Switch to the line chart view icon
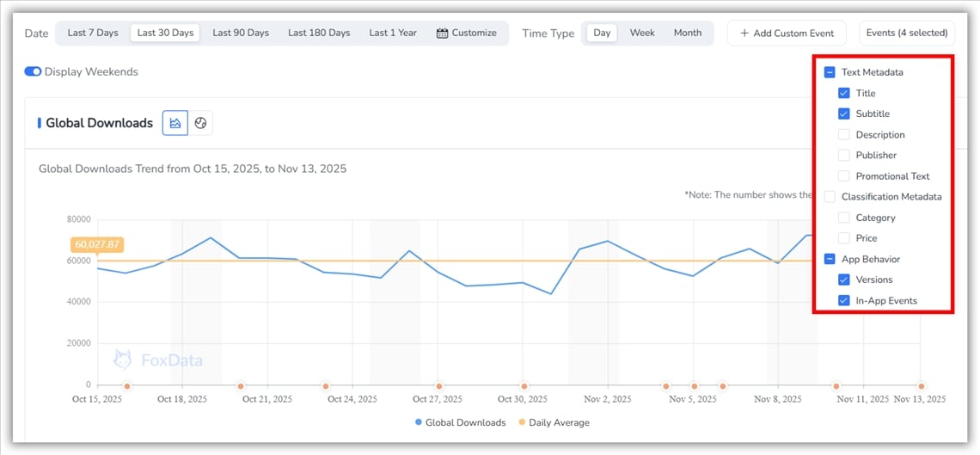980x455 pixels. tap(175, 123)
